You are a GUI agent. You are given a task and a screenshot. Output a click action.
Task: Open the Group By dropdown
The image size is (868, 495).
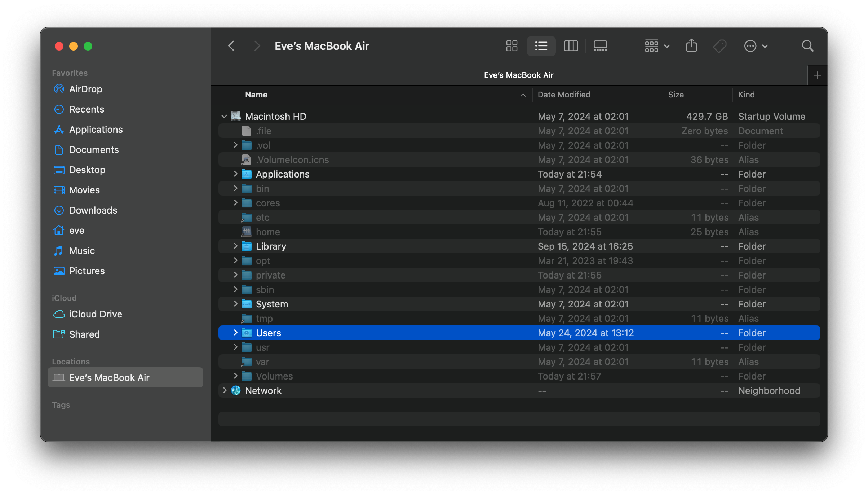coord(657,46)
